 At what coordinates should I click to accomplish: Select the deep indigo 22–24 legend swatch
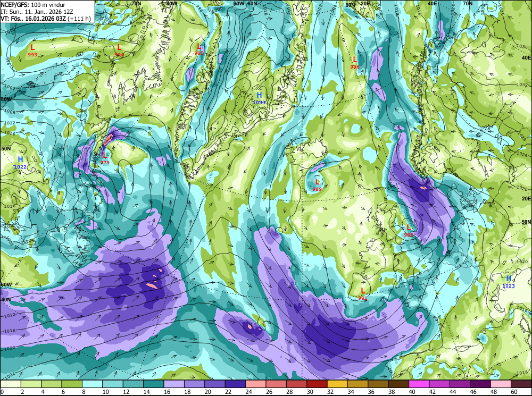tap(236, 384)
